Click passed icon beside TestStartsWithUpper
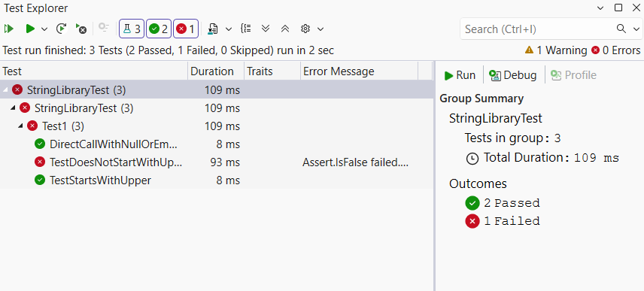644x291 pixels. click(40, 180)
